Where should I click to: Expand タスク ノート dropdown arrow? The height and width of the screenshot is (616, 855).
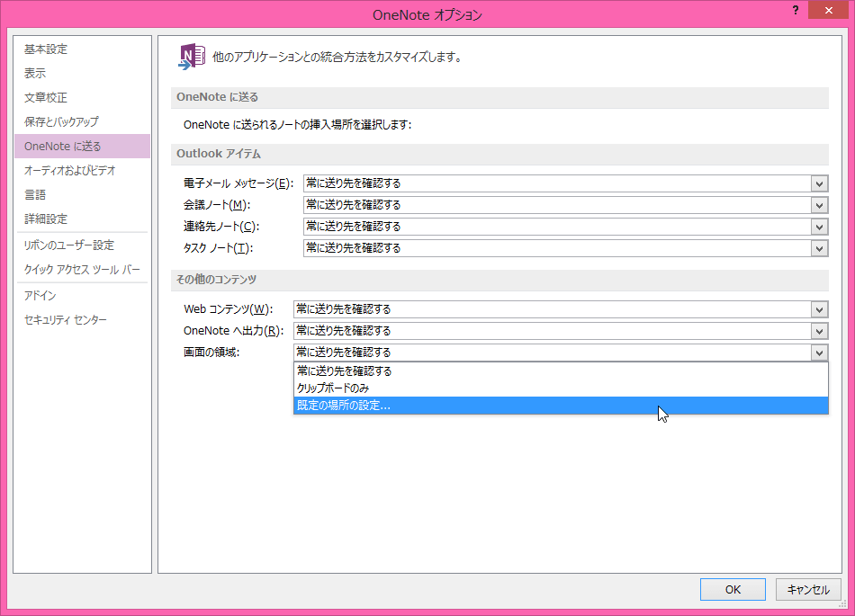pos(819,248)
